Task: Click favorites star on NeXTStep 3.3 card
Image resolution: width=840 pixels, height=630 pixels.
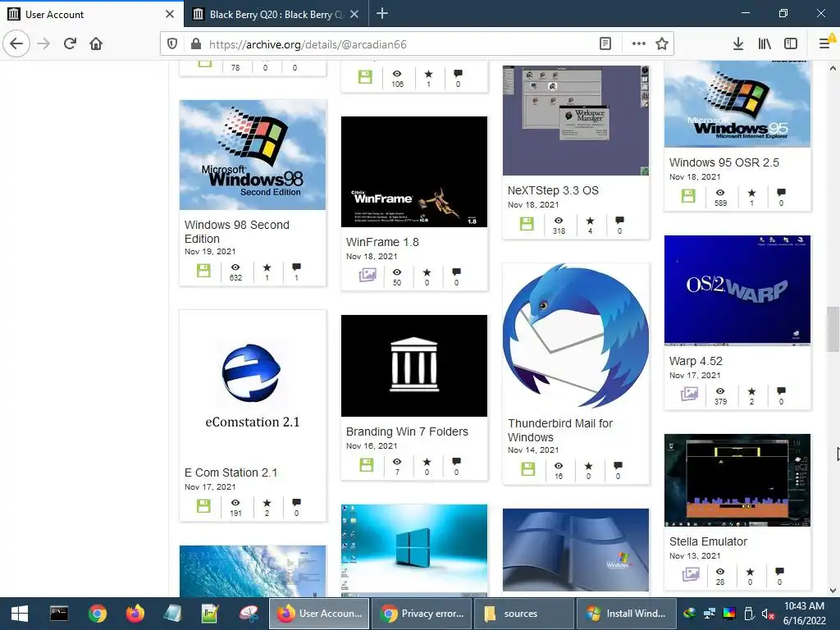Action: 590,221
